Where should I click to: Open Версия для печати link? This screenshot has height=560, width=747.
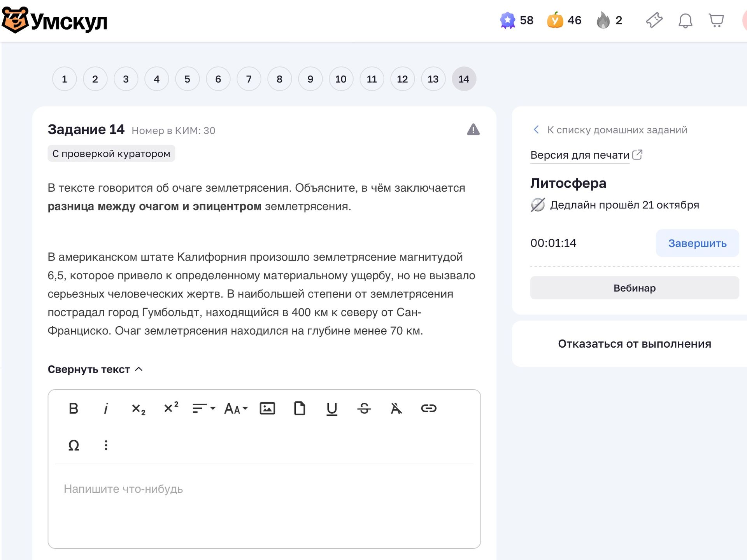pyautogui.click(x=586, y=155)
